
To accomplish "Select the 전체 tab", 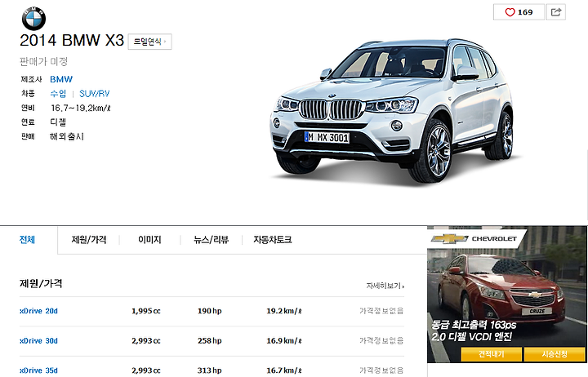I will [x=28, y=240].
